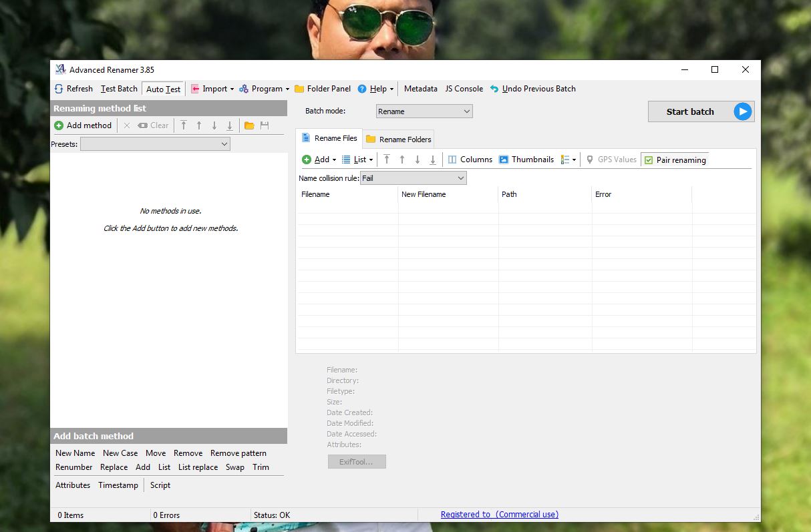Toggle the Auto Test button

[163, 89]
